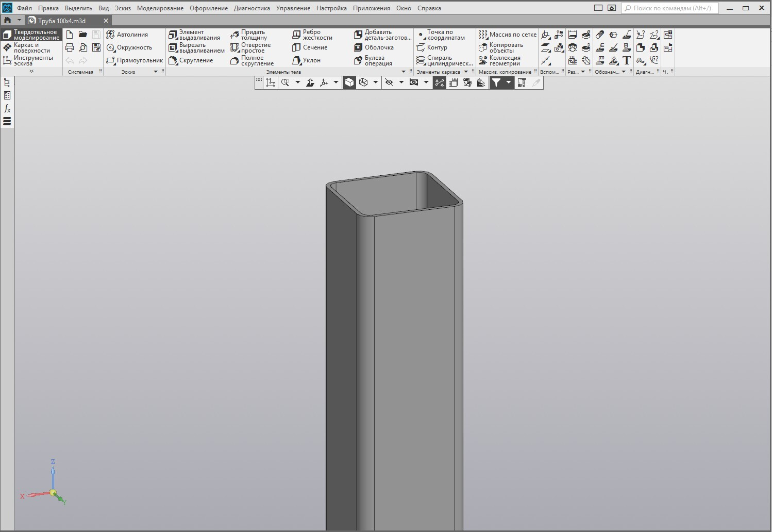Open print preview with magnifier-page icon
772x532 pixels.
[83, 47]
